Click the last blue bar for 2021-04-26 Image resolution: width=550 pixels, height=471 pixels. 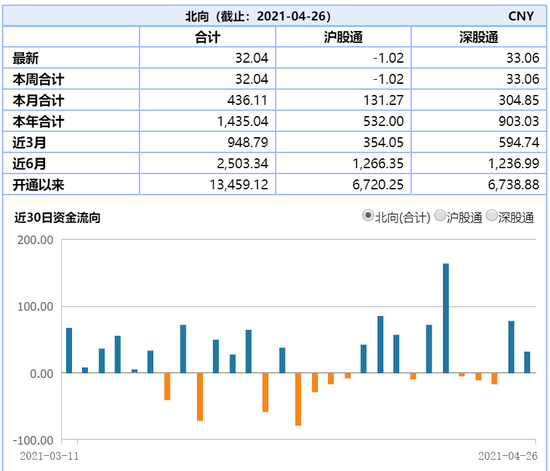(x=527, y=362)
